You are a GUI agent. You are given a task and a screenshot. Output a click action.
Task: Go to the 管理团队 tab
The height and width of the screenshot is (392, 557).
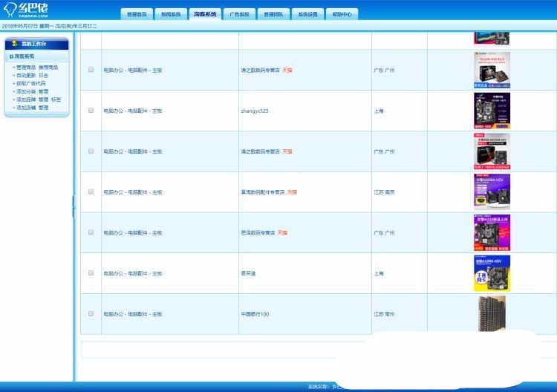tap(273, 14)
